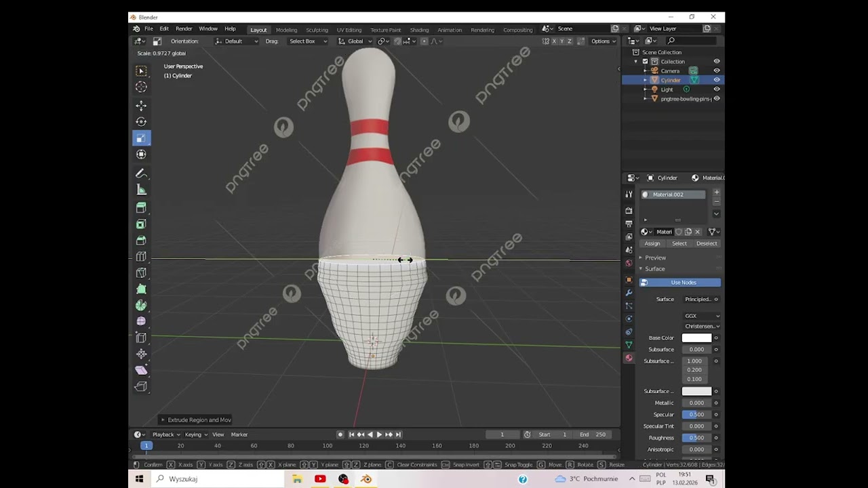Open the Output properties tab
The height and width of the screenshot is (488, 868).
click(x=629, y=224)
